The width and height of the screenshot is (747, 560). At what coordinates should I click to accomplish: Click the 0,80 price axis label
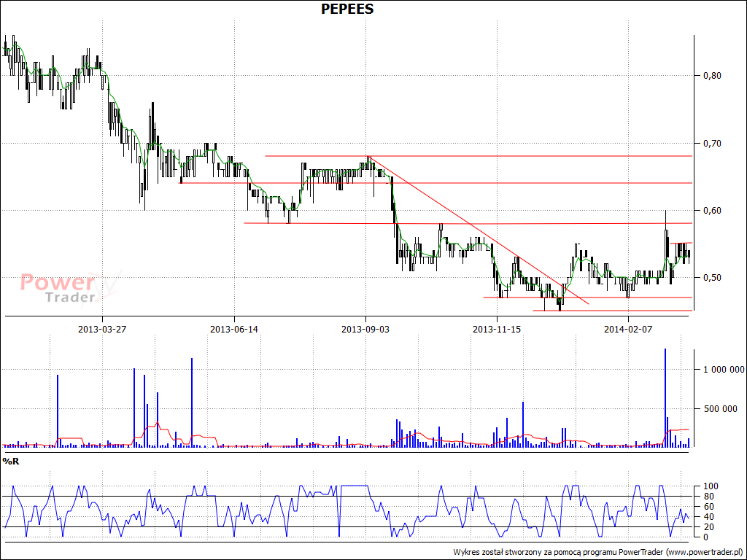pyautogui.click(x=712, y=75)
